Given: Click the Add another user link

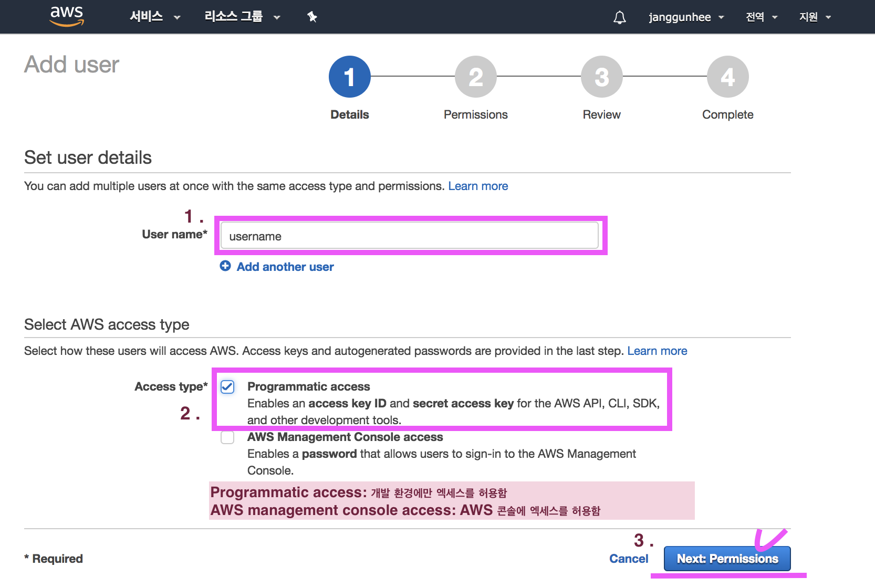Looking at the screenshot, I should click(285, 267).
